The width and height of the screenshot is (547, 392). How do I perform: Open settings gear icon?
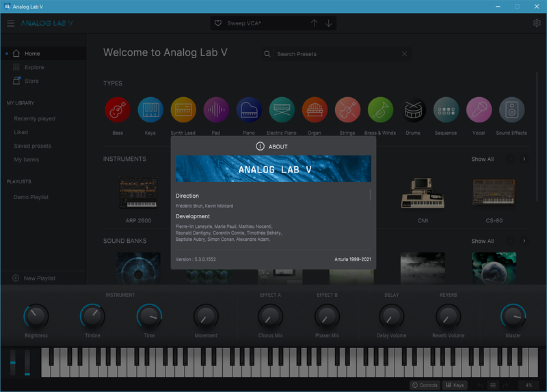[x=537, y=23]
